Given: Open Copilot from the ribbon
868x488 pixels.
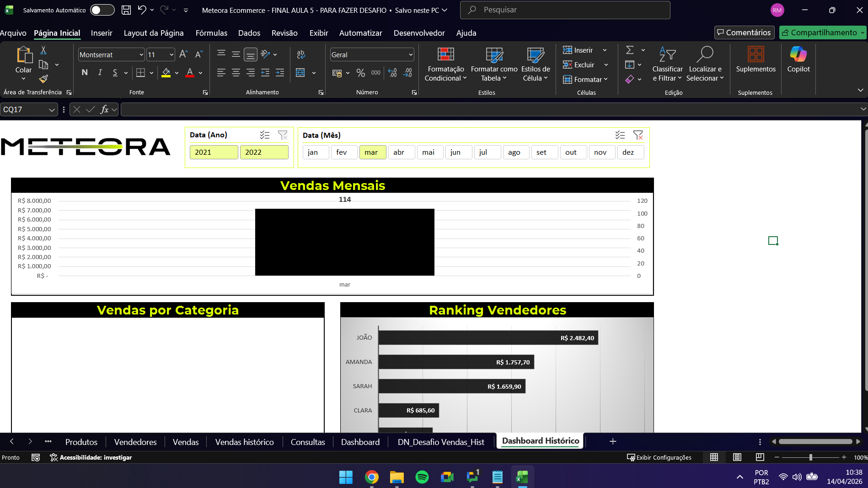Looking at the screenshot, I should click(798, 60).
